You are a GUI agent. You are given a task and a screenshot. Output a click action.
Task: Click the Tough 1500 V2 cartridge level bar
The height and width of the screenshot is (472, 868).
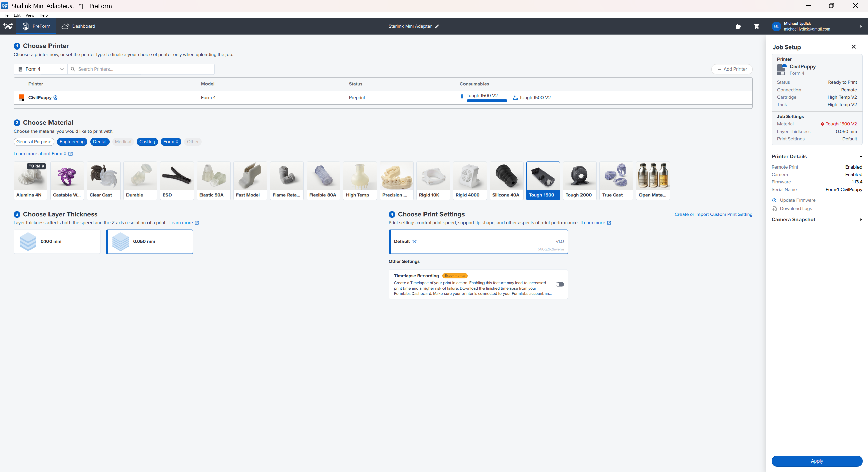click(487, 101)
